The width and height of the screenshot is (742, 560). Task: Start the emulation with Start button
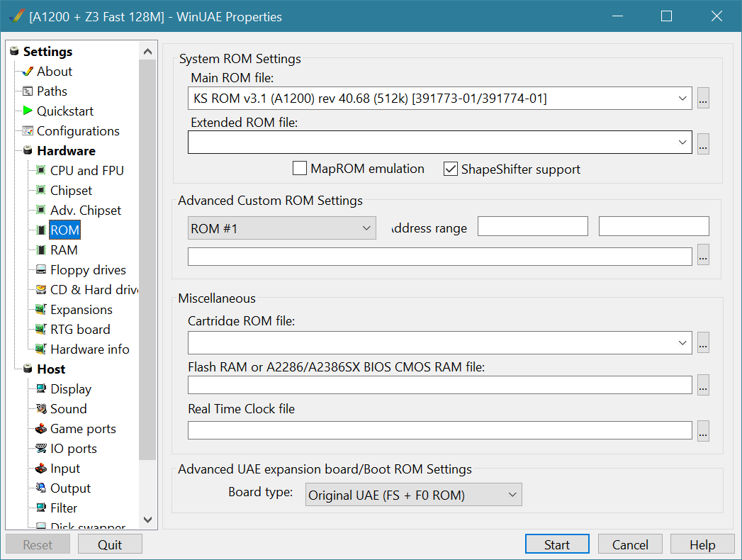(557, 544)
